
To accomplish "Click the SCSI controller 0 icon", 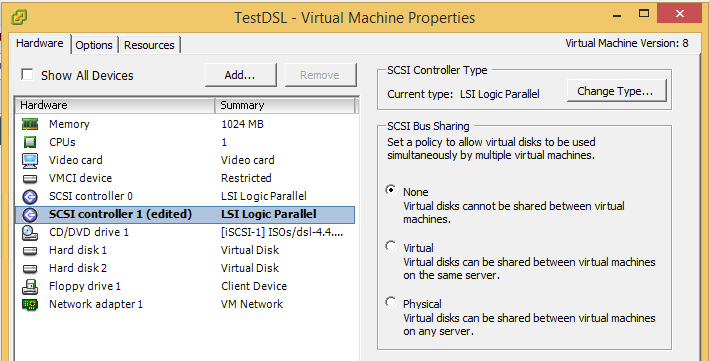I will coord(30,196).
